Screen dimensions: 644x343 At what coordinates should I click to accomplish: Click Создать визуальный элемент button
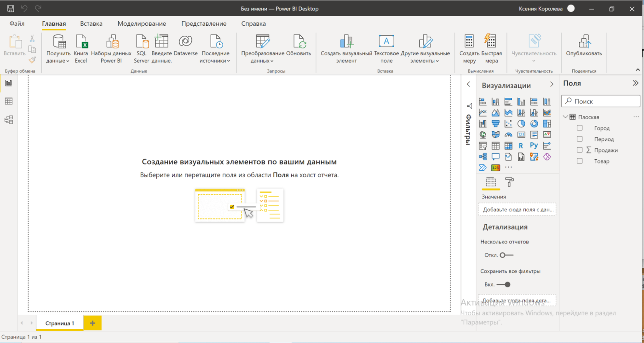(347, 49)
